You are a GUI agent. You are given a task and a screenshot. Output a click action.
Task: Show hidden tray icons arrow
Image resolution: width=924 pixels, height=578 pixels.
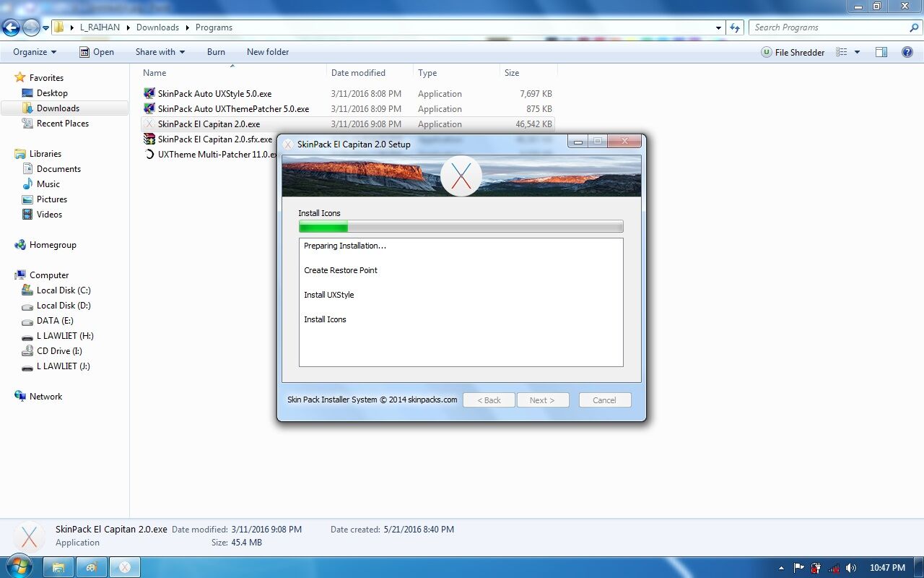pos(781,568)
